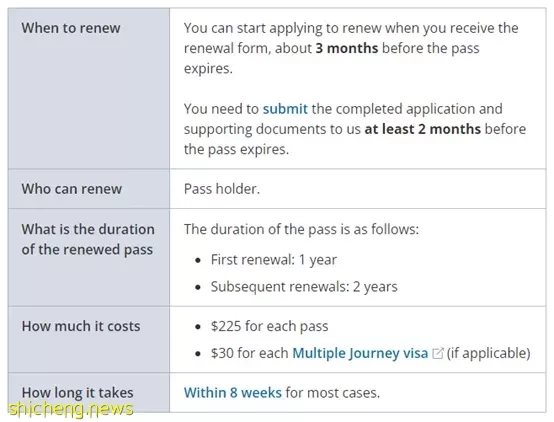This screenshot has height=422, width=554.
Task: Click the 'Within 8 weeks' link
Action: pyautogui.click(x=232, y=393)
